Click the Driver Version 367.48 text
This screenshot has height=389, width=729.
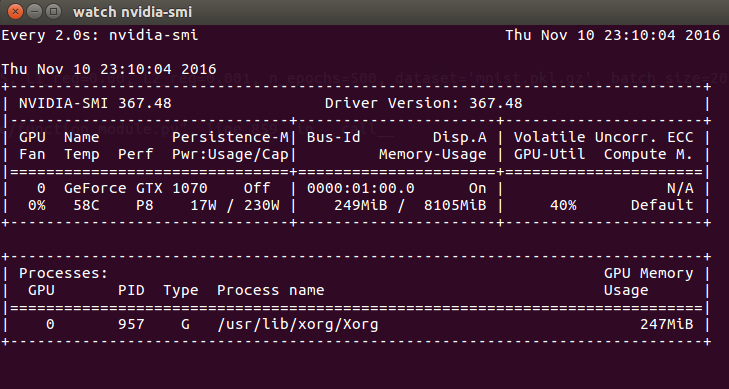pyautogui.click(x=423, y=103)
